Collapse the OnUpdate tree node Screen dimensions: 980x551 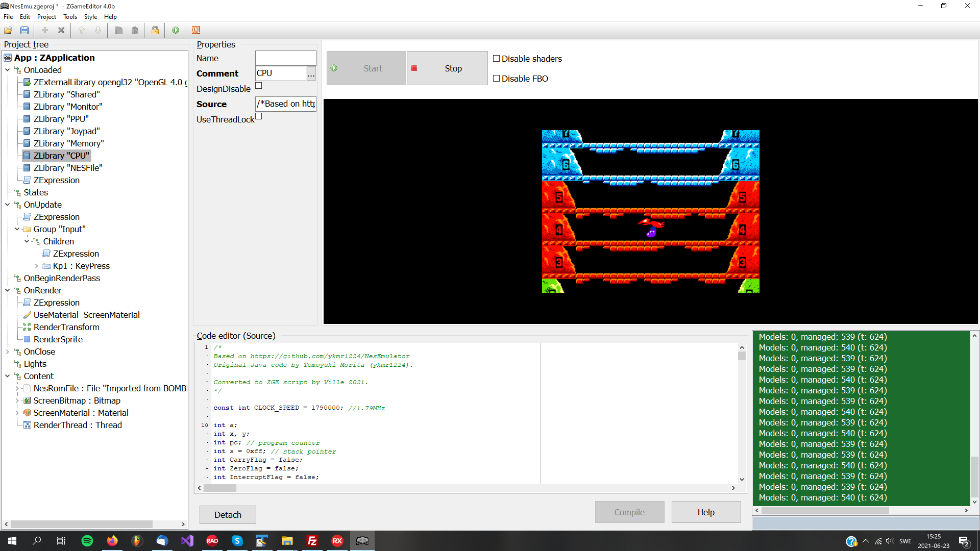[x=7, y=205]
